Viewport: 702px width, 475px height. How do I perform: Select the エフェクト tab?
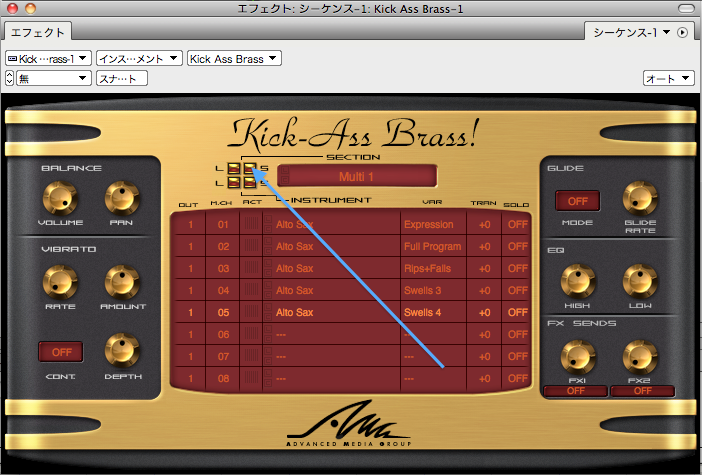coord(38,32)
